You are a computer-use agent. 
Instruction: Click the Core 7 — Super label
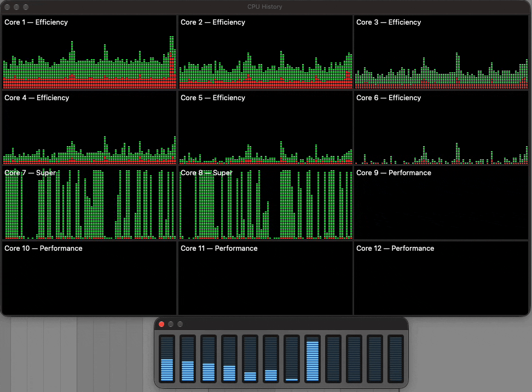[30, 173]
